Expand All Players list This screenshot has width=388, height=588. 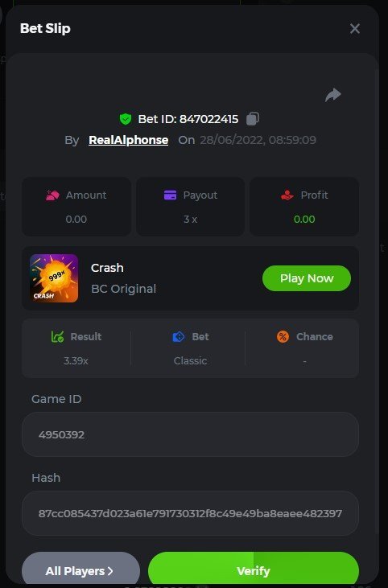[80, 571]
